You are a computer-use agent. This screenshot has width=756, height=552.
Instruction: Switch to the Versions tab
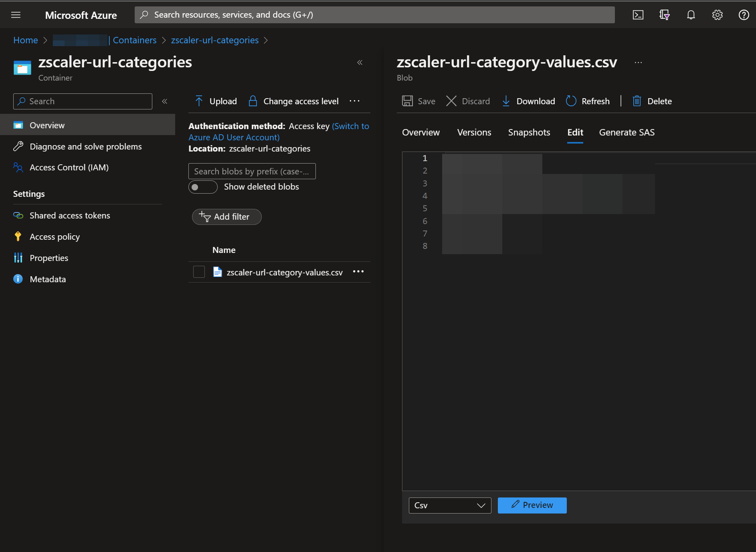click(x=474, y=132)
